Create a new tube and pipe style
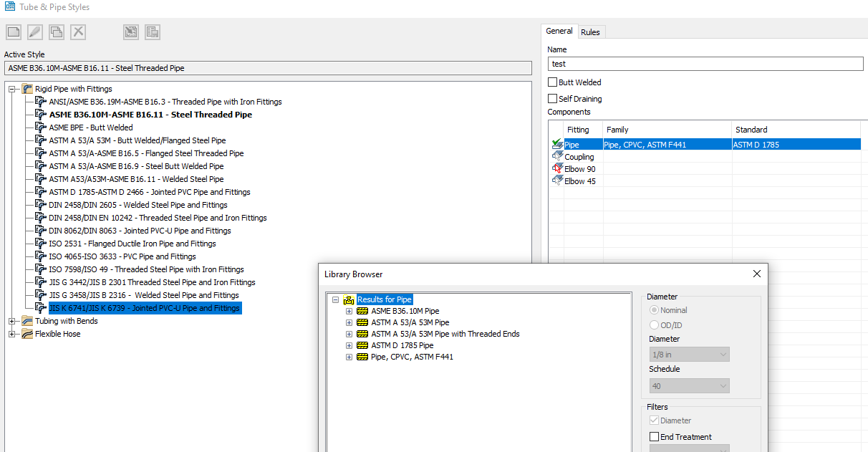 point(13,32)
